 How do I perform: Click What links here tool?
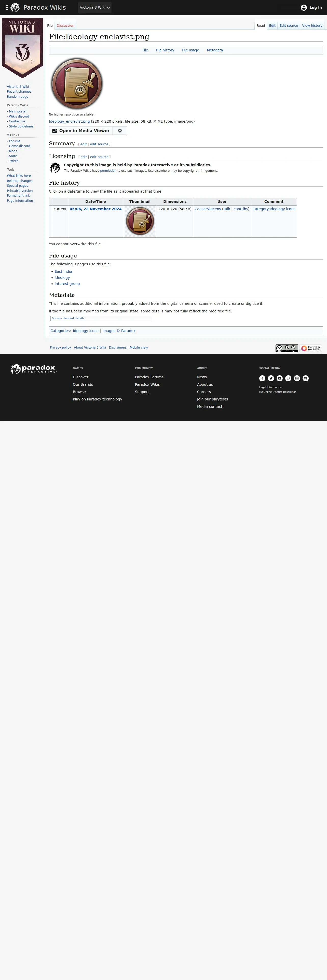pos(19,176)
